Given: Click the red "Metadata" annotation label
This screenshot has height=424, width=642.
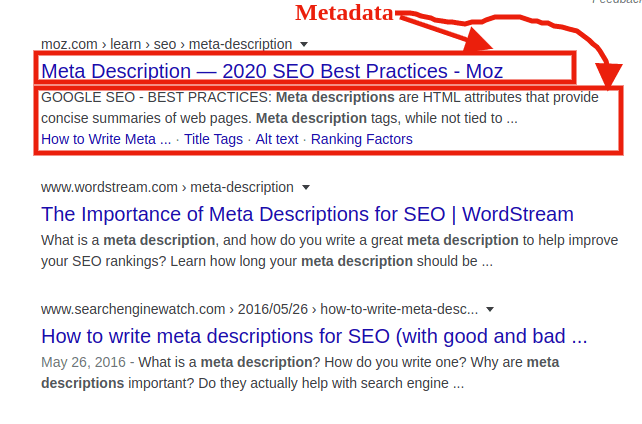Looking at the screenshot, I should pyautogui.click(x=343, y=14).
